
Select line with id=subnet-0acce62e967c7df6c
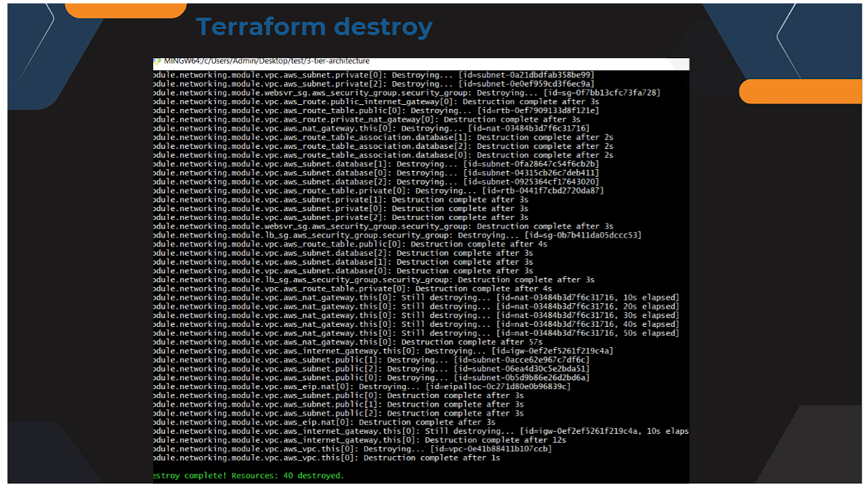point(372,359)
